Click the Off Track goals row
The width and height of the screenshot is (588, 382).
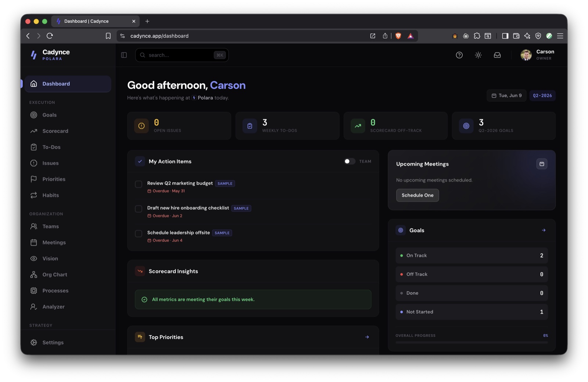pos(472,274)
